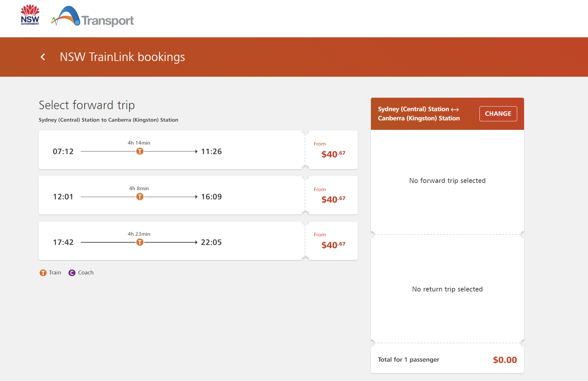Click the NSW Government waratah logo
Viewport: 588px width, 381px height.
point(30,15)
